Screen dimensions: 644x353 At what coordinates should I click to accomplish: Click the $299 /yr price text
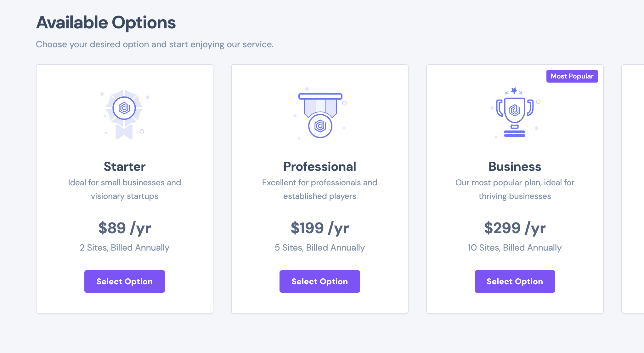pyautogui.click(x=515, y=228)
